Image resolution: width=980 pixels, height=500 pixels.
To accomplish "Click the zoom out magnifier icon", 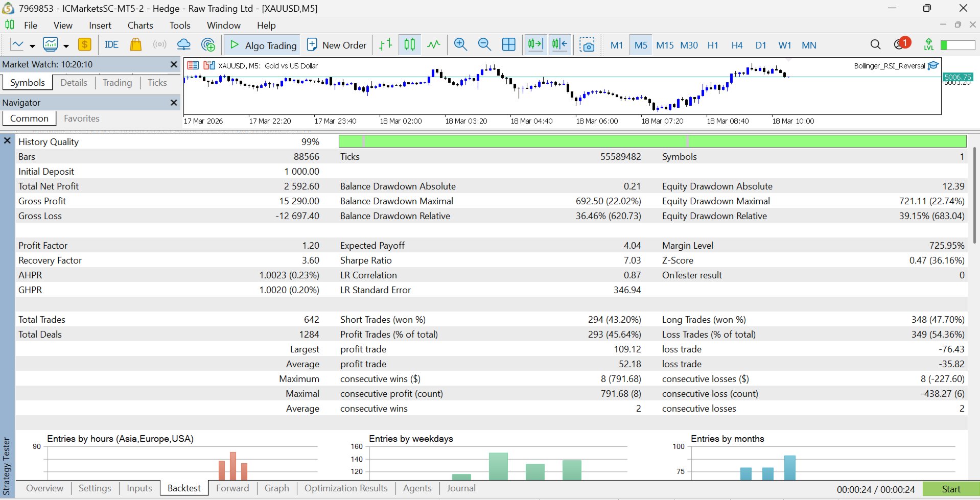I will pyautogui.click(x=484, y=45).
